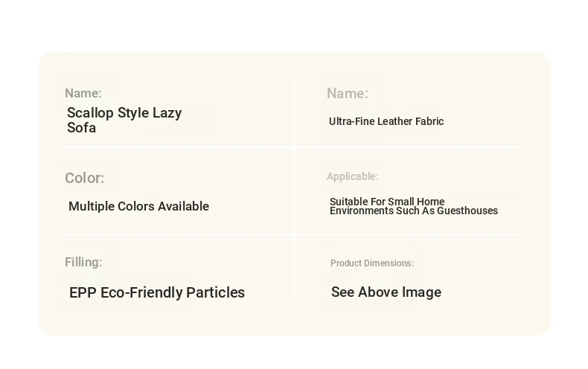Select the "Multiple Colors Available" text
This screenshot has height=369, width=588.
tap(138, 207)
